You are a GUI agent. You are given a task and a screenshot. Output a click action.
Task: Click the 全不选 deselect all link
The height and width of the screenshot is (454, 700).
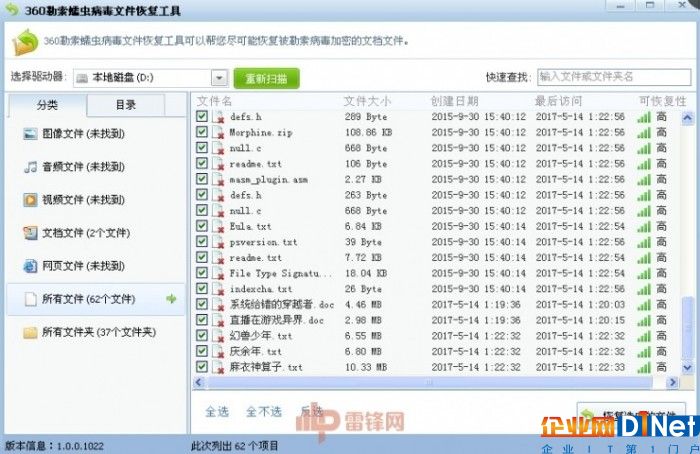tap(264, 412)
